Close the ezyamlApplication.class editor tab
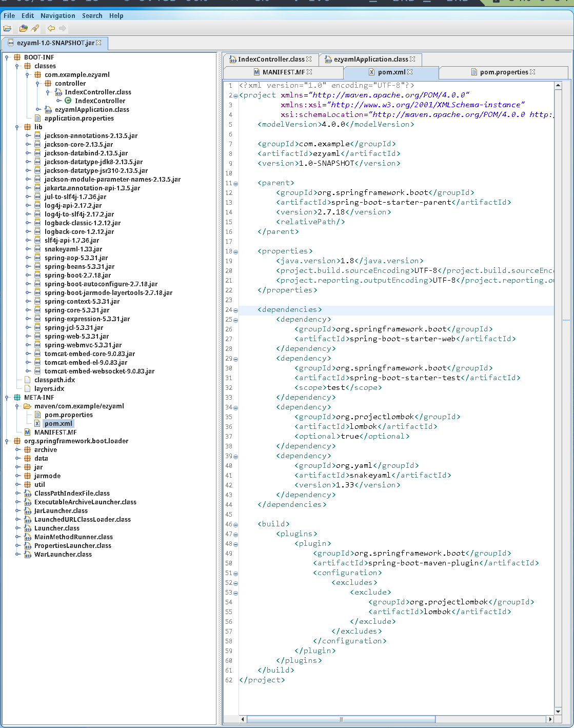Screen dimensions: 574x728 pyautogui.click(x=412, y=59)
